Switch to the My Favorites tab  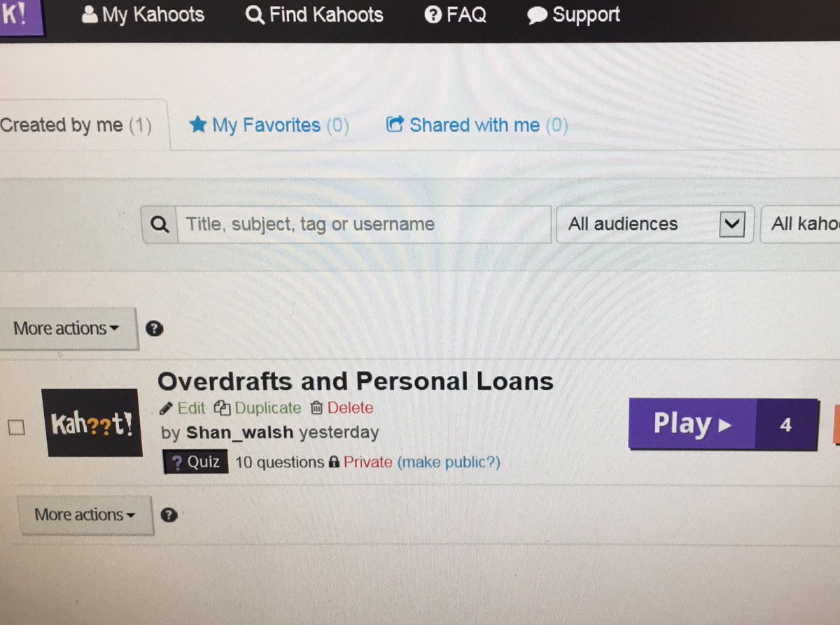tap(269, 125)
